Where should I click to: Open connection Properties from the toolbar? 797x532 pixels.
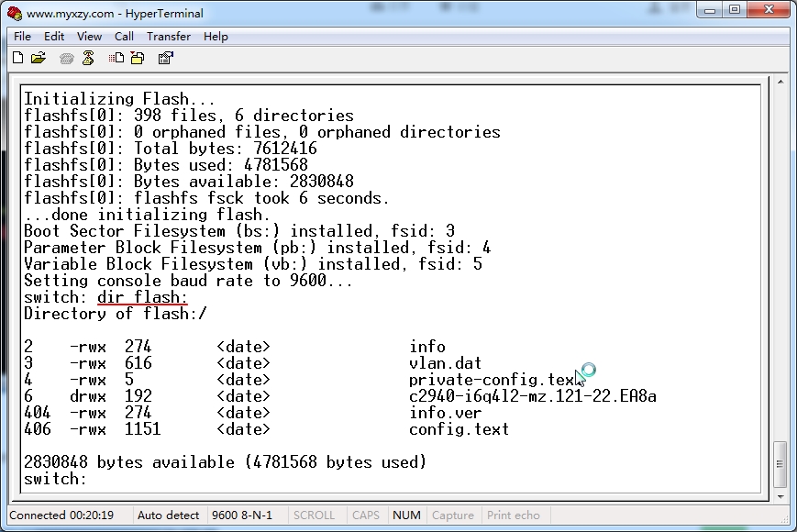[165, 58]
